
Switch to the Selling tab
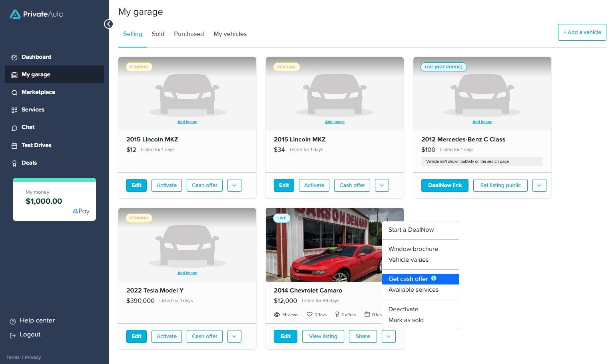point(133,34)
